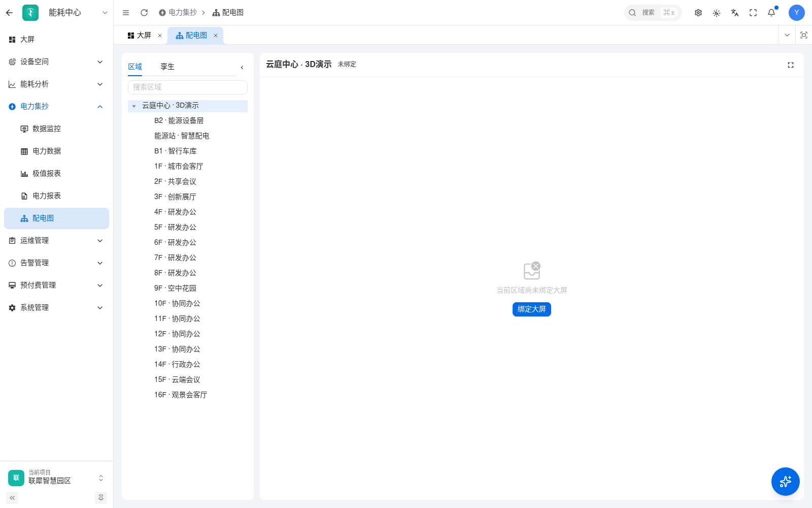The width and height of the screenshot is (812, 508).
Task: Open the 极值报表 menu item
Action: click(56, 173)
